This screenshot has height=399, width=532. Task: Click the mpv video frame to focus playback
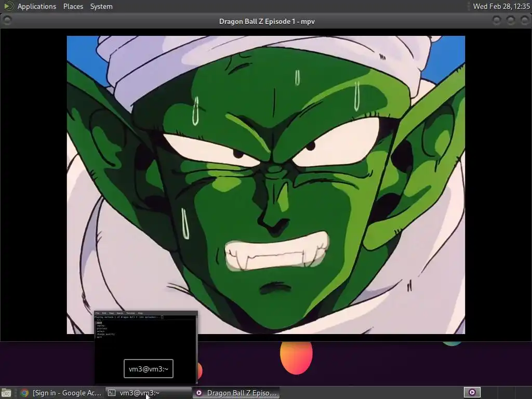point(265,185)
